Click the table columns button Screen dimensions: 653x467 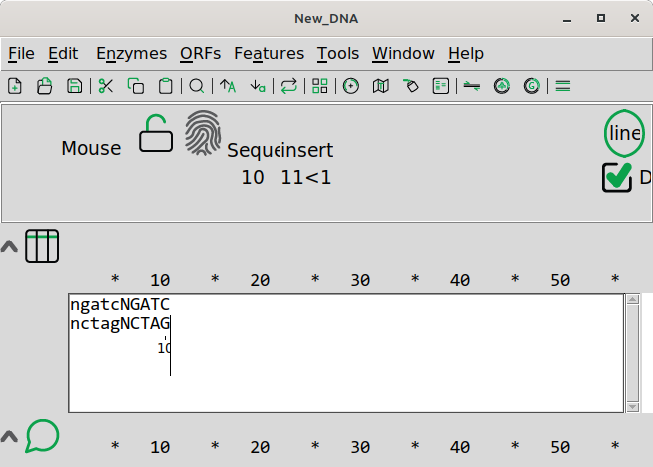click(x=42, y=246)
